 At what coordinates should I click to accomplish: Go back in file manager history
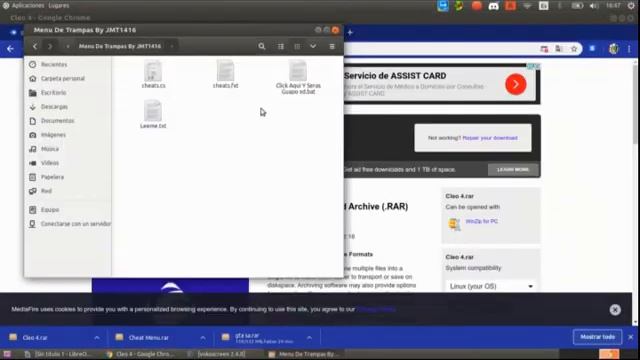point(35,47)
